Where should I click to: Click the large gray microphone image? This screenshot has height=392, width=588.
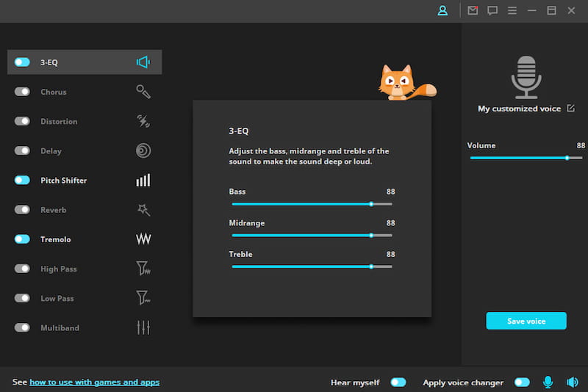(526, 77)
